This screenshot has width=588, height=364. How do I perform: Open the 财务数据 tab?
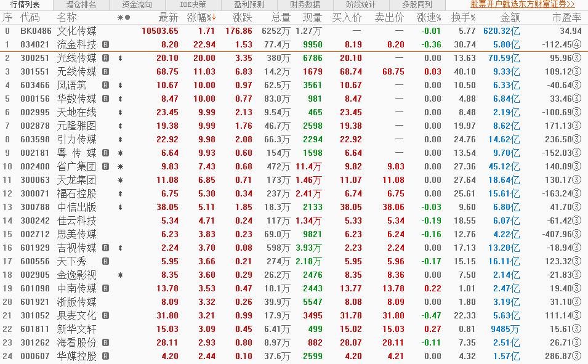(x=305, y=5)
